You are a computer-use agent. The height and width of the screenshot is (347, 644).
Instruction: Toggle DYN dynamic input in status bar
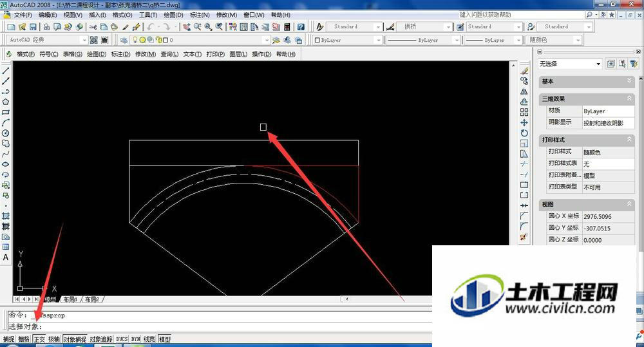click(136, 339)
